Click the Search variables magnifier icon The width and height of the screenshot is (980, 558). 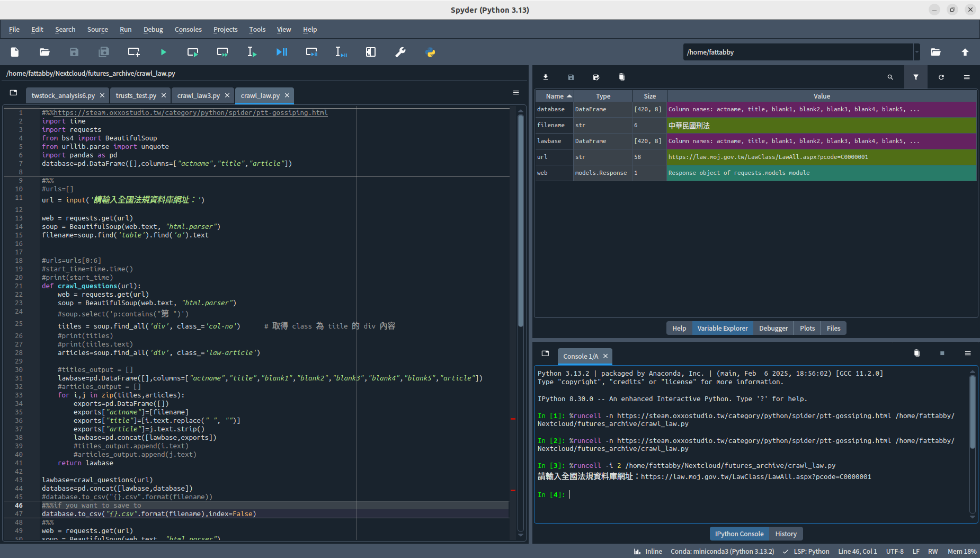coord(890,77)
